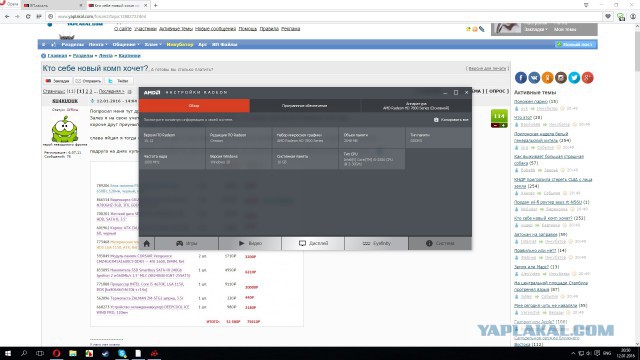The width and height of the screenshot is (640, 360).
Task: Select the red Обзор tab
Action: [194, 106]
